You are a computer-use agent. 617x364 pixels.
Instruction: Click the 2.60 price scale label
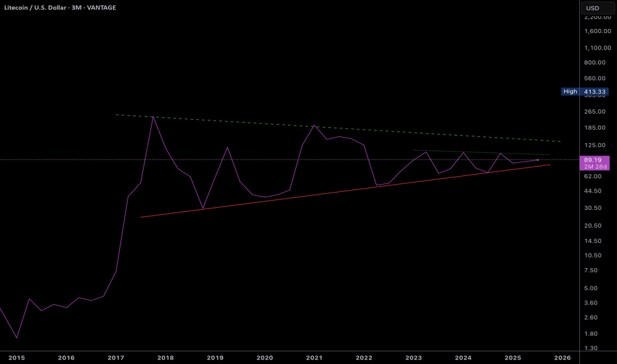pos(591,317)
